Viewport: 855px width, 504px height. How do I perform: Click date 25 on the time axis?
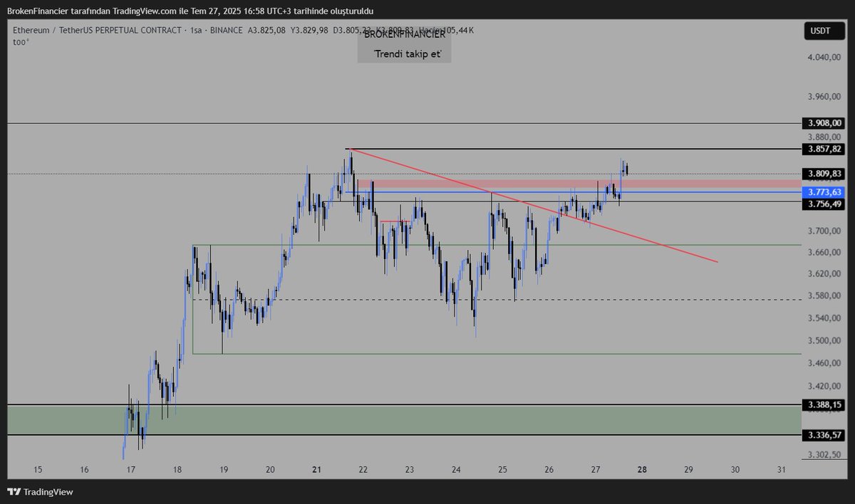(502, 470)
